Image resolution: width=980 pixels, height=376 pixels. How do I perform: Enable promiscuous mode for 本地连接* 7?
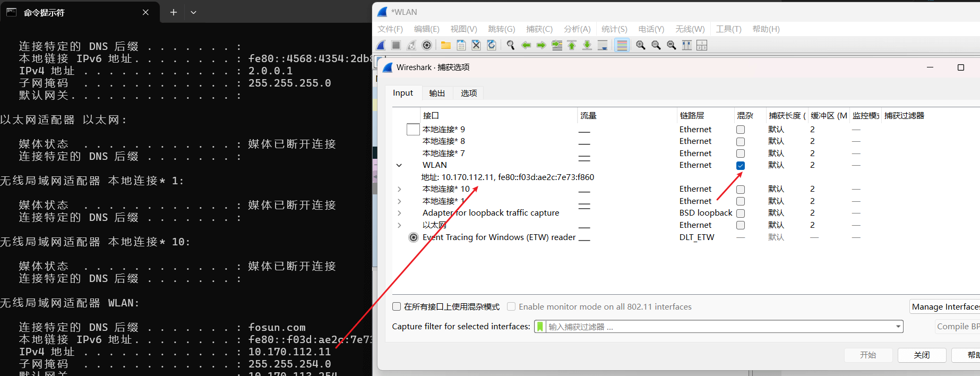[741, 153]
